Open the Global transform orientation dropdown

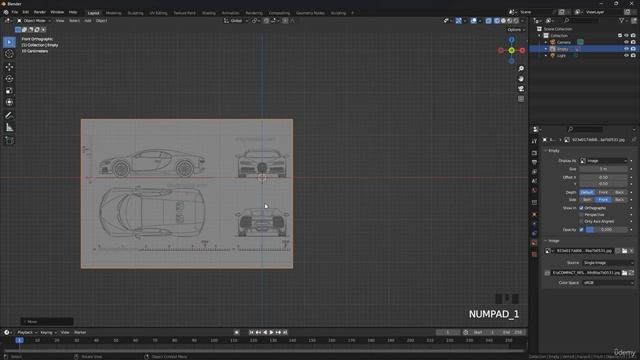[236, 20]
